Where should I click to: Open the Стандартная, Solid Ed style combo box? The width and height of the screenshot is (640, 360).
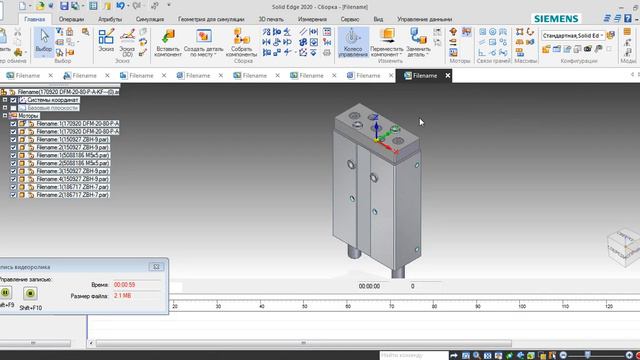[x=573, y=36]
